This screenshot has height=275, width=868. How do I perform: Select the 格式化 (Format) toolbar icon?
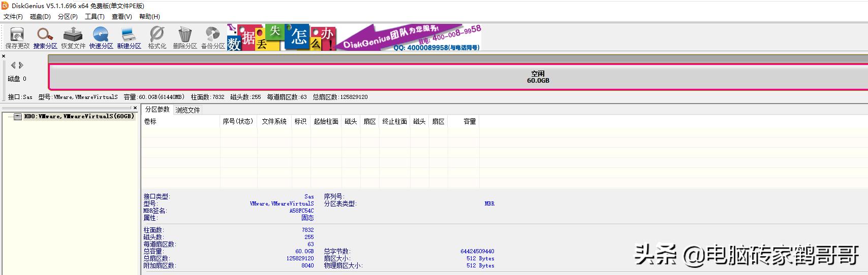pyautogui.click(x=157, y=37)
